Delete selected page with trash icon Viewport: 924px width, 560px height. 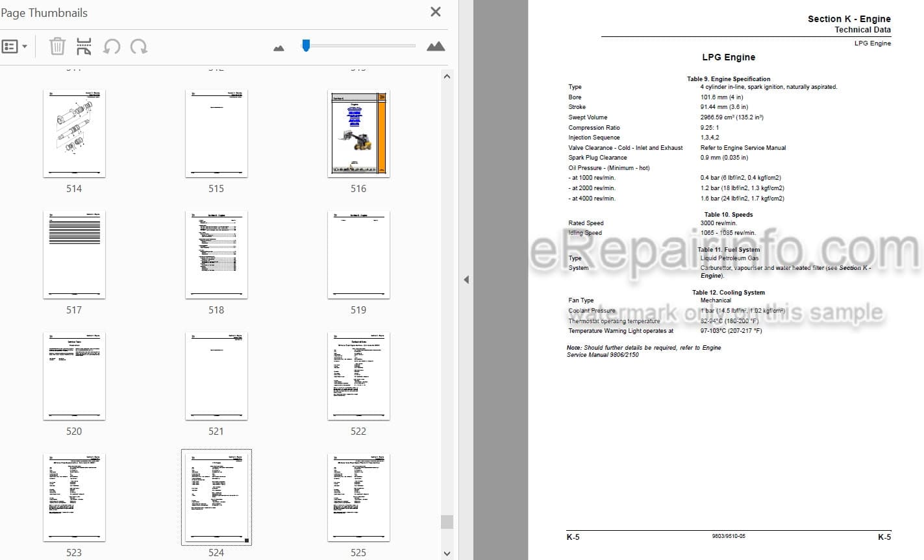tap(57, 47)
